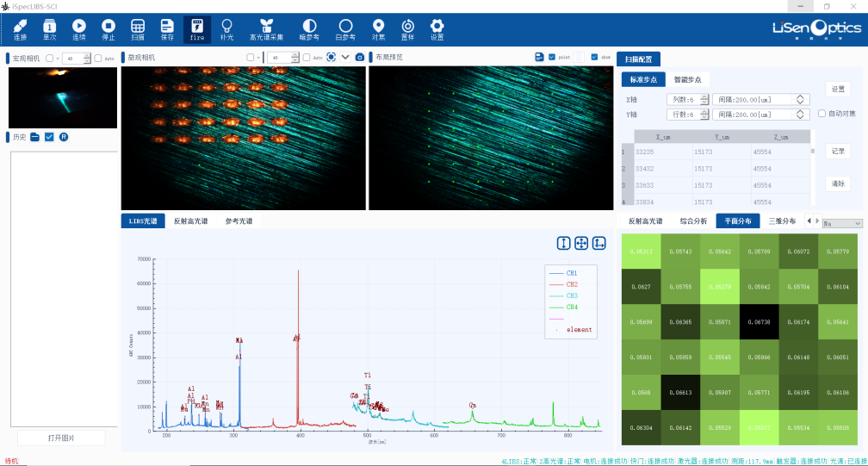Open the X-axis 间隔 interval spinner
Screen dimensions: 868x466
pyautogui.click(x=801, y=100)
